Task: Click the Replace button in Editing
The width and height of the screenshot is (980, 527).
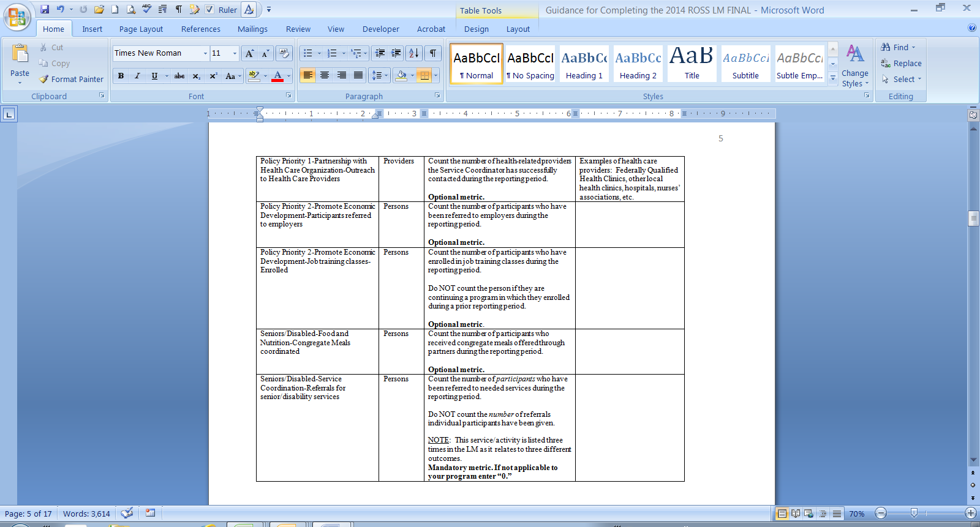Action: coord(901,63)
